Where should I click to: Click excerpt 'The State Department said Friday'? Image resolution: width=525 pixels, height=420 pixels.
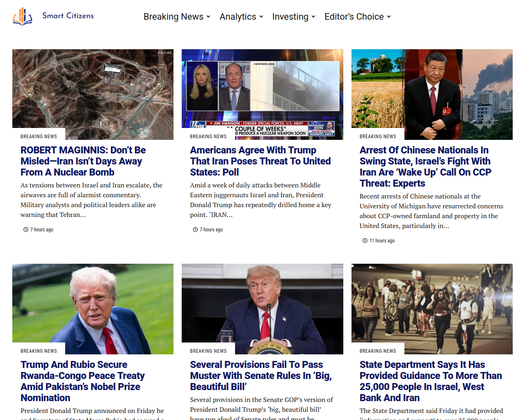431,413
